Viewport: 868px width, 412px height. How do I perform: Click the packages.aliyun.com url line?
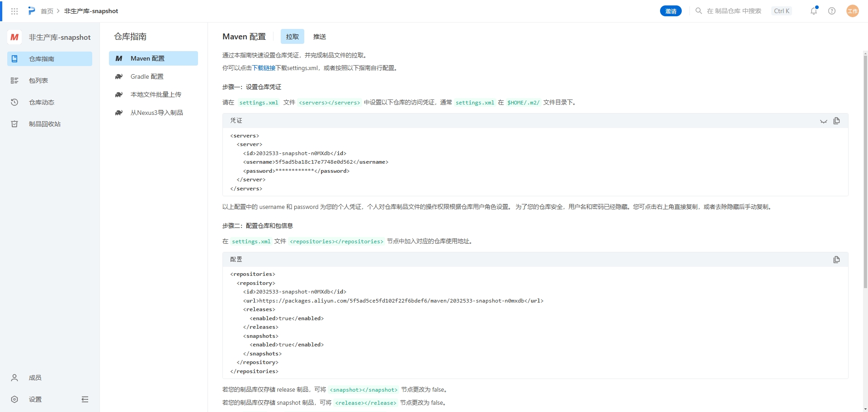click(393, 301)
